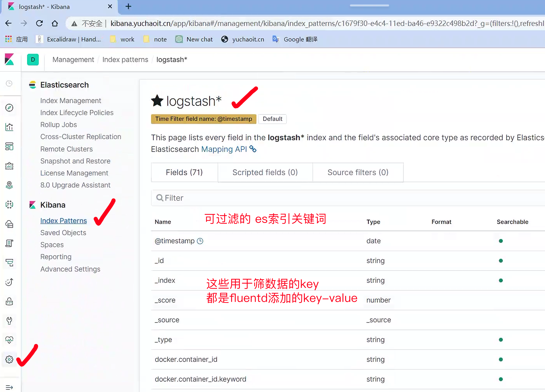This screenshot has height=392, width=545.
Task: Open Stack Monitoring heartbeat icon
Action: point(9,340)
